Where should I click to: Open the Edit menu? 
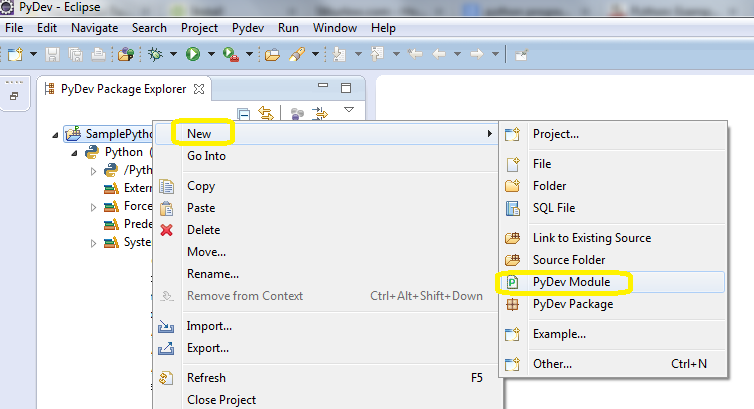47,28
